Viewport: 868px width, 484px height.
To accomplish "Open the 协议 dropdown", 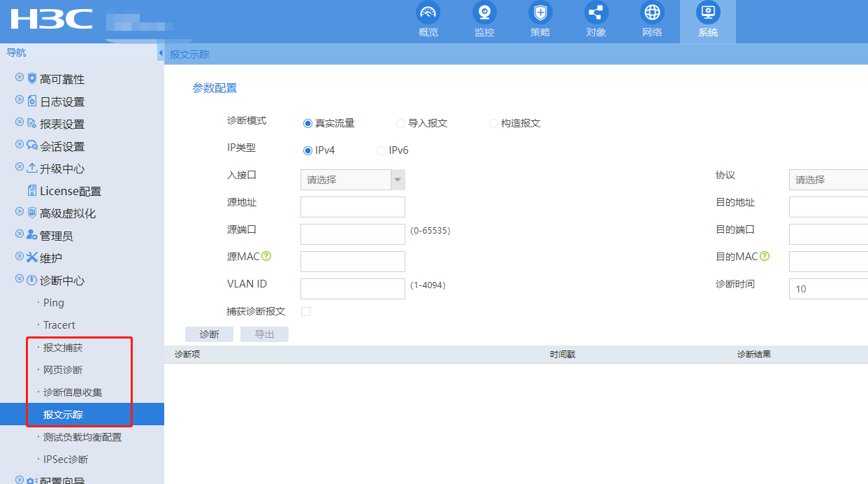I will pyautogui.click(x=829, y=180).
